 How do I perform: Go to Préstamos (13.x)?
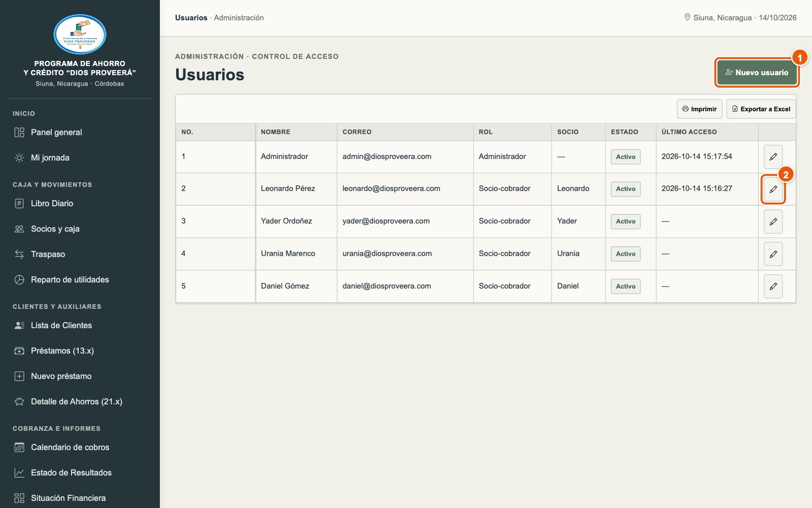tap(80, 351)
